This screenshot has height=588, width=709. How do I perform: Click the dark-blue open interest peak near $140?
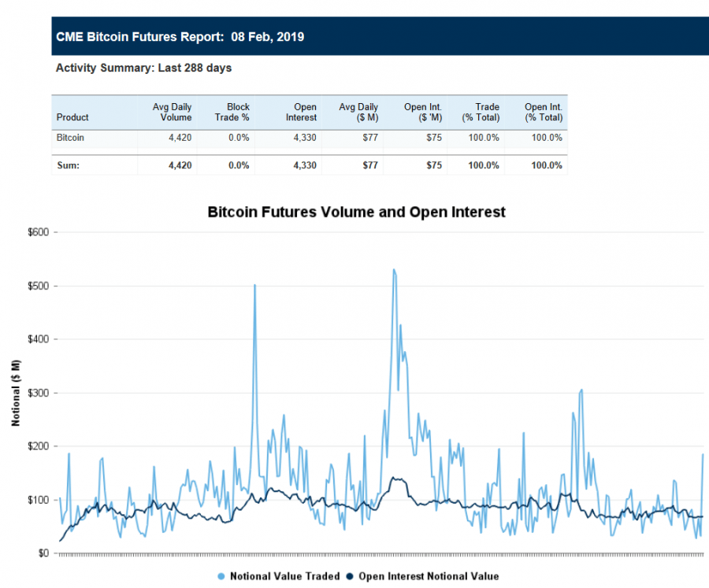tap(395, 478)
